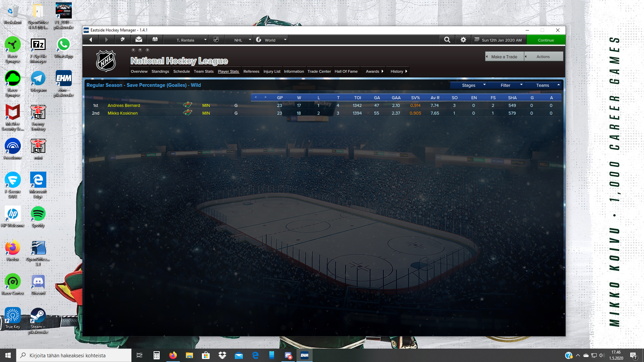This screenshot has width=644, height=362.
Task: Open the Team Stats tab
Action: pyautogui.click(x=204, y=71)
